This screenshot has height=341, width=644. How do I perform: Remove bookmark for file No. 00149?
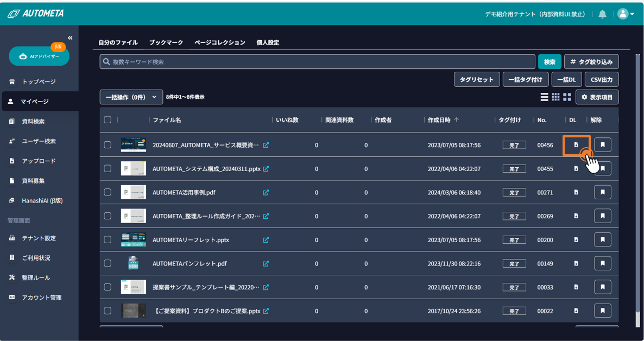tap(603, 263)
